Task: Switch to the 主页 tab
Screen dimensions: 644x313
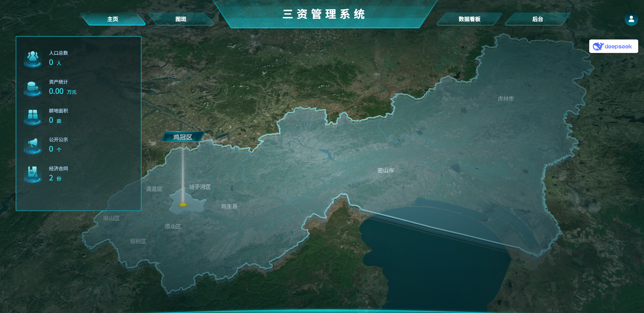Action: click(113, 19)
